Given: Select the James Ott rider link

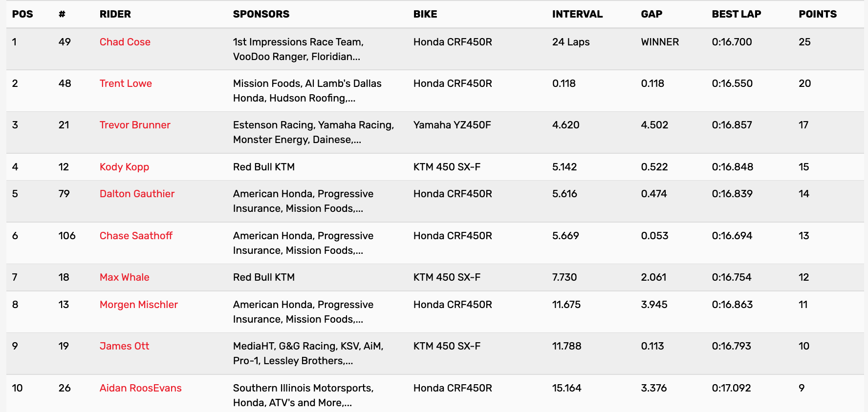Looking at the screenshot, I should click(124, 346).
